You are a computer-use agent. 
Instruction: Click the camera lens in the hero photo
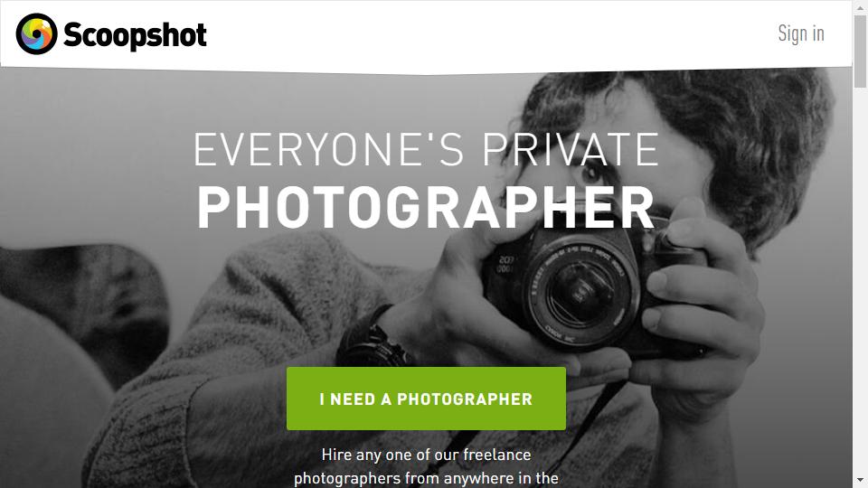[x=580, y=292]
